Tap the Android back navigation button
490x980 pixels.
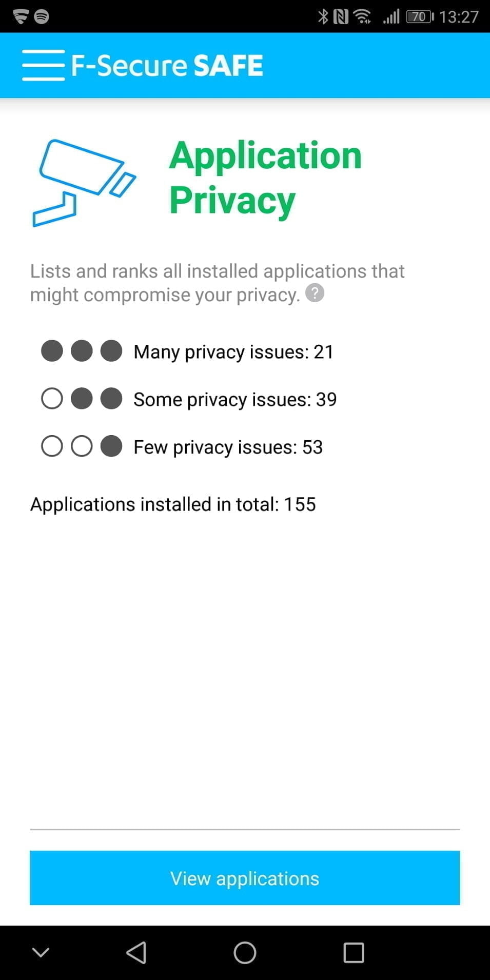coord(136,953)
